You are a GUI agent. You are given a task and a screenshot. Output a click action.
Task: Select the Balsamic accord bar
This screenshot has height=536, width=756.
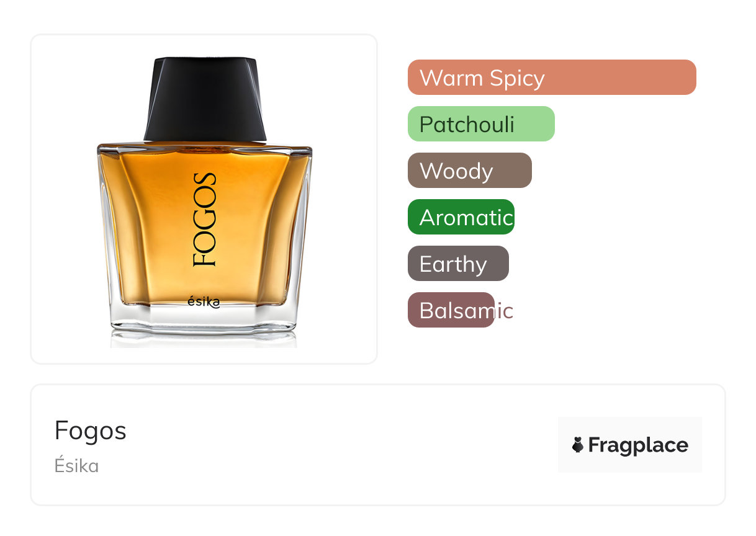click(451, 310)
